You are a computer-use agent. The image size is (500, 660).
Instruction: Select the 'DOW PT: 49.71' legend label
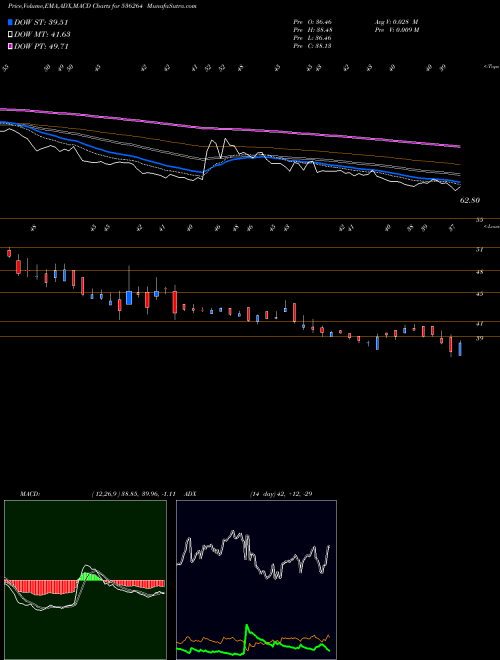pos(41,46)
